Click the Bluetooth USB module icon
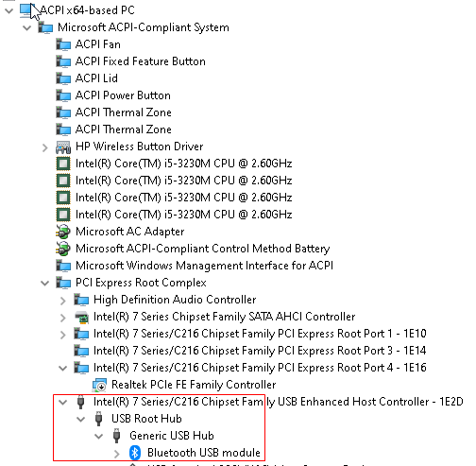 click(135, 453)
